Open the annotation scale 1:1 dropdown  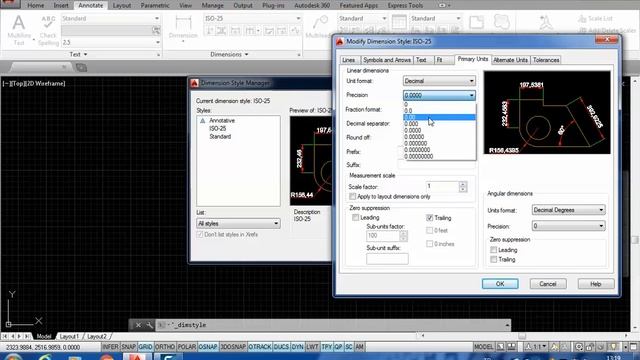(536, 347)
